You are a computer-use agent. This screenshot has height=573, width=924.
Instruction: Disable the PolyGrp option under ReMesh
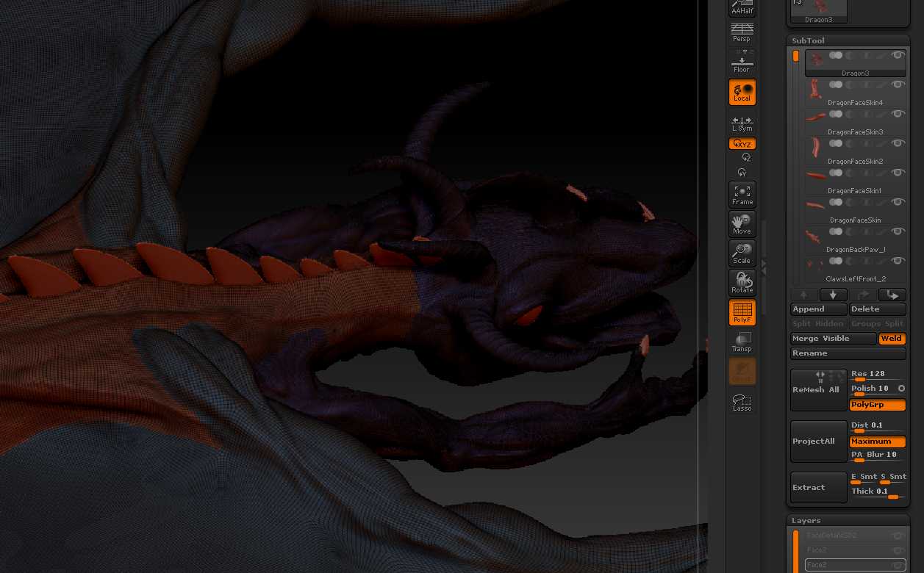[x=878, y=405]
